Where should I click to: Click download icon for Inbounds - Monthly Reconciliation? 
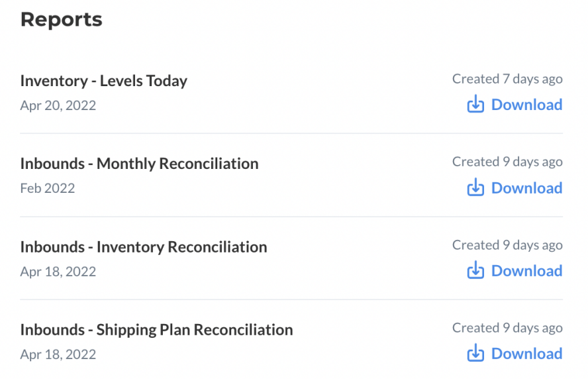[x=475, y=188]
